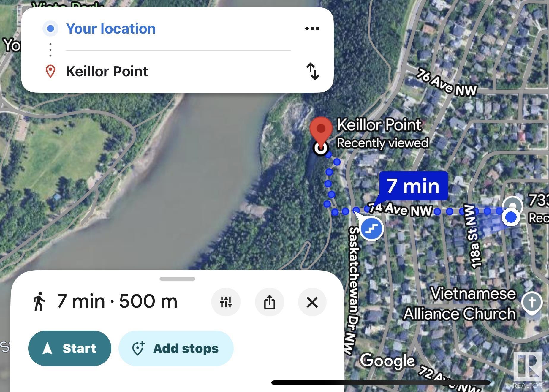Tap the stairs icon on the route

pyautogui.click(x=372, y=229)
